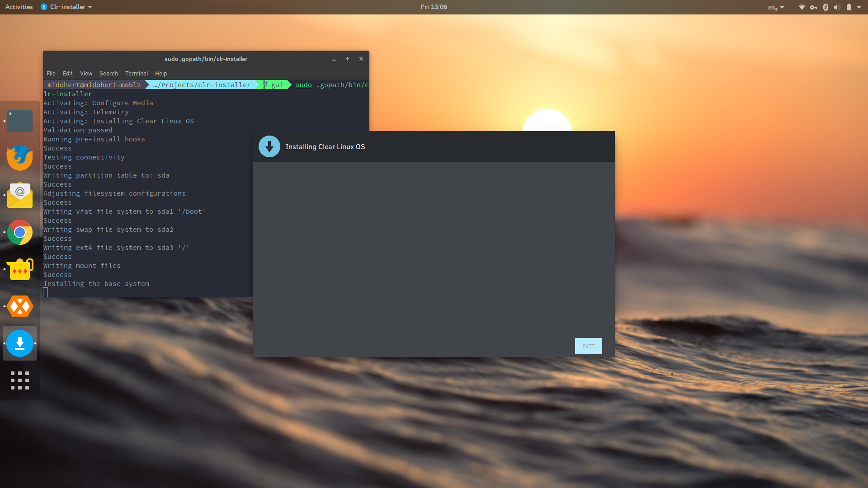Screen dimensions: 868x488
Task: Click the Validation passed line
Action: (x=78, y=130)
